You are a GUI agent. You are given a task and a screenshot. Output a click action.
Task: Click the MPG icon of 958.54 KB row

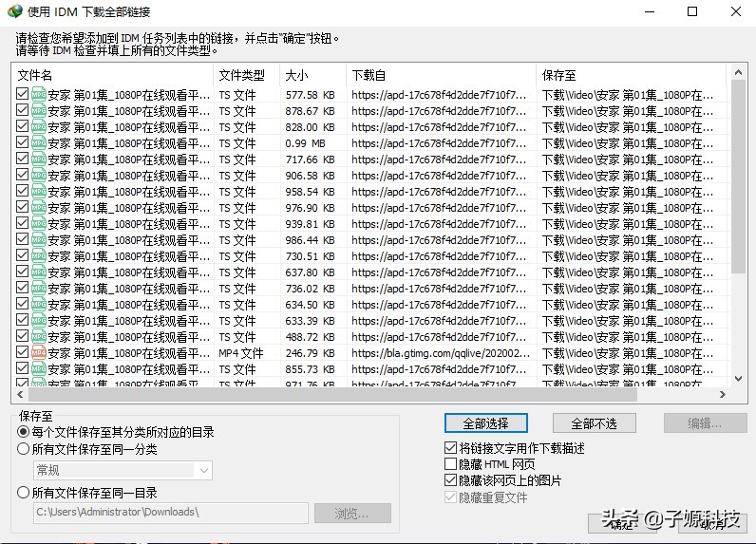coord(39,191)
